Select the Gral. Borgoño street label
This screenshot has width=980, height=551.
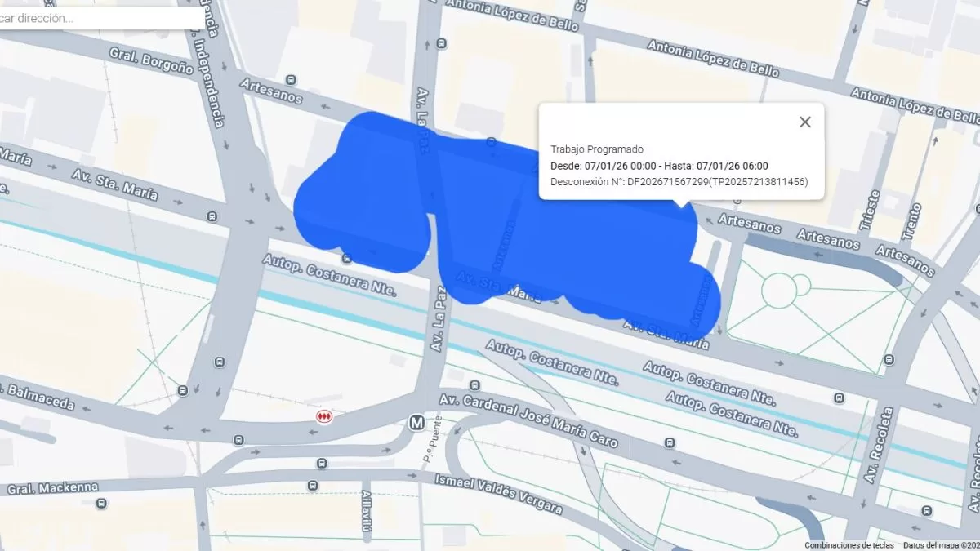152,60
